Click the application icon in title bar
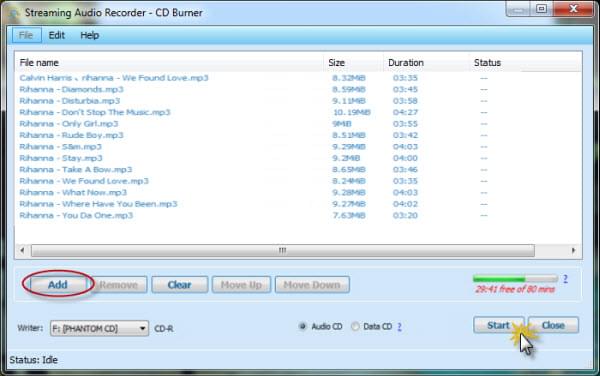 tap(14, 13)
